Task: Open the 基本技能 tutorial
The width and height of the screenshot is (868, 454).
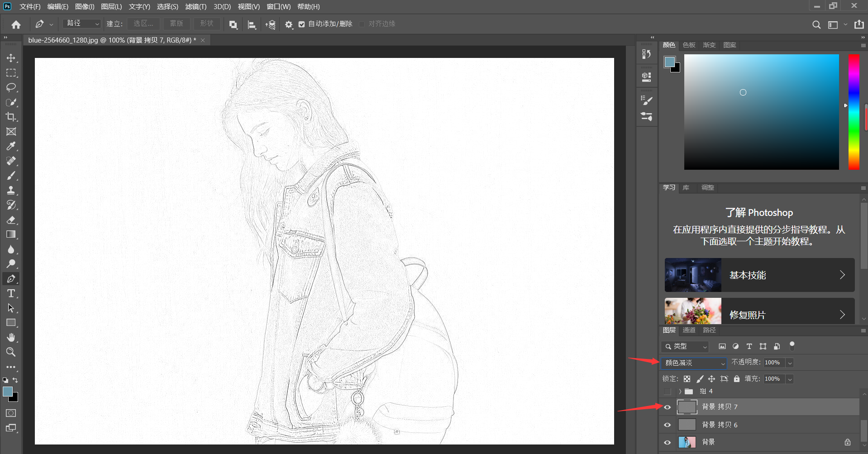Action: (759, 275)
